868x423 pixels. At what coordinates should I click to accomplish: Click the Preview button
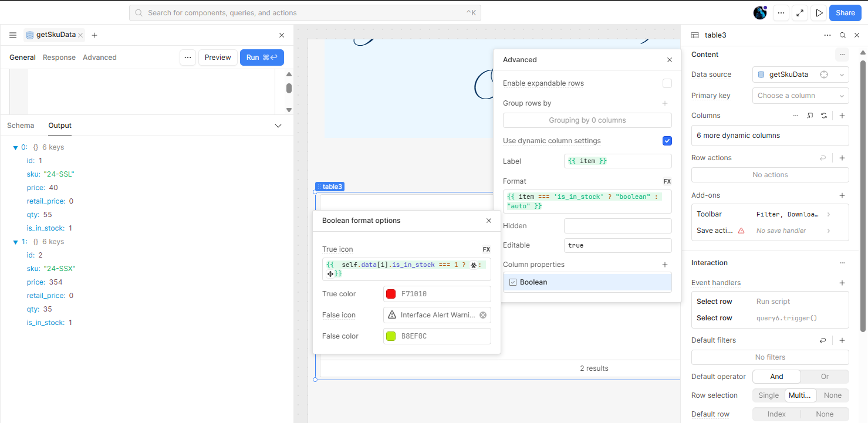218,57
